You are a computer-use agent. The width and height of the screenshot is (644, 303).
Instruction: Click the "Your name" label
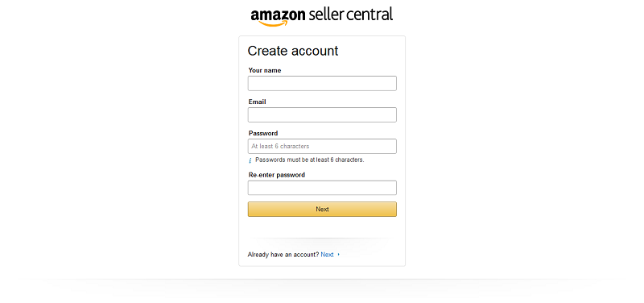pos(265,70)
